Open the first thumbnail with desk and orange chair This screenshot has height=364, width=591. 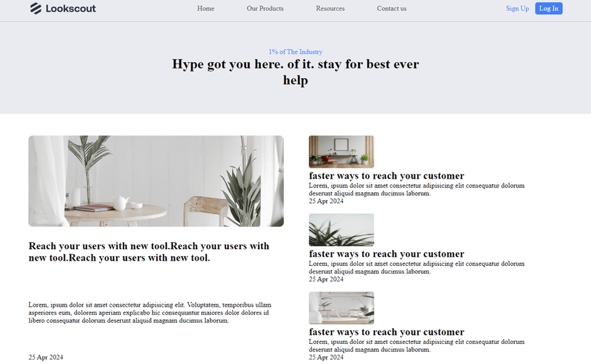click(342, 152)
